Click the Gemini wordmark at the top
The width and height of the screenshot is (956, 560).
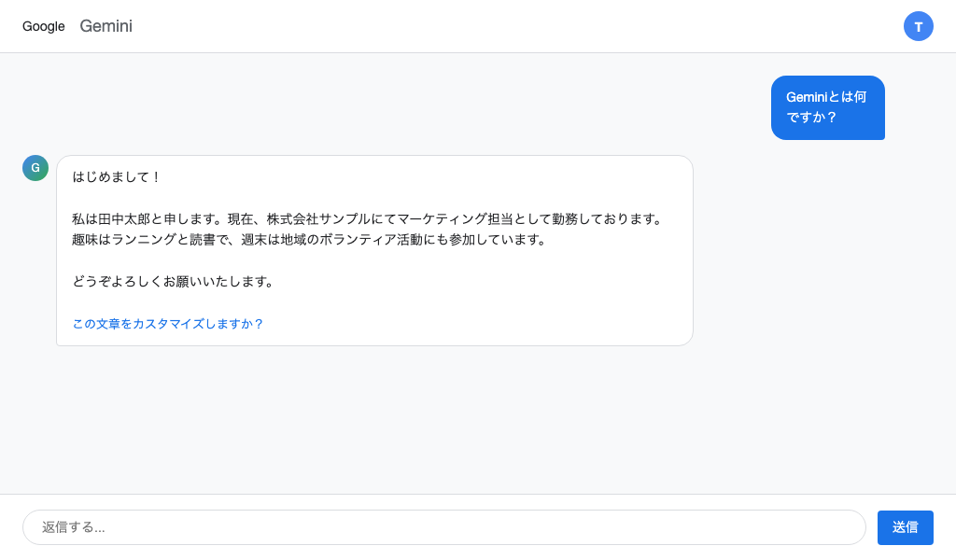point(105,26)
